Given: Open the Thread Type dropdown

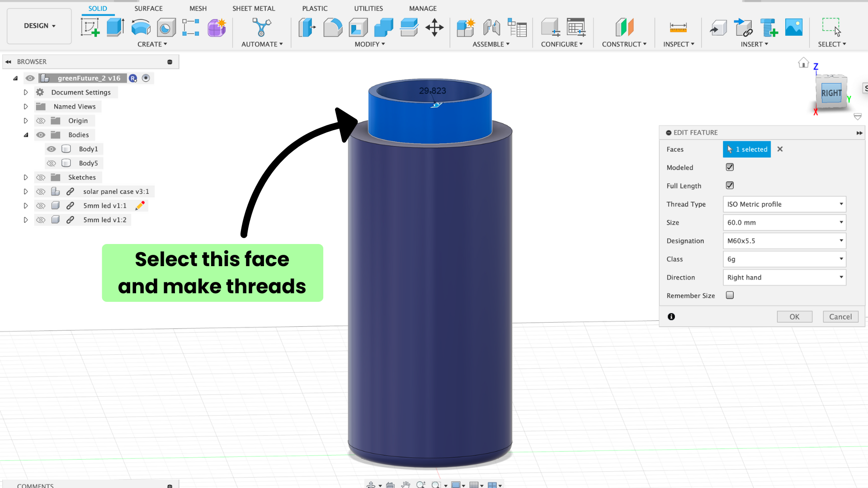Looking at the screenshot, I should point(784,204).
